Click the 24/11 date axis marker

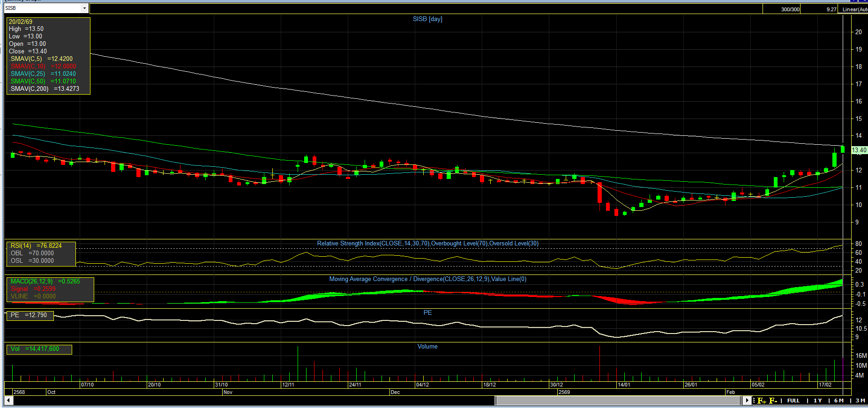[355, 385]
